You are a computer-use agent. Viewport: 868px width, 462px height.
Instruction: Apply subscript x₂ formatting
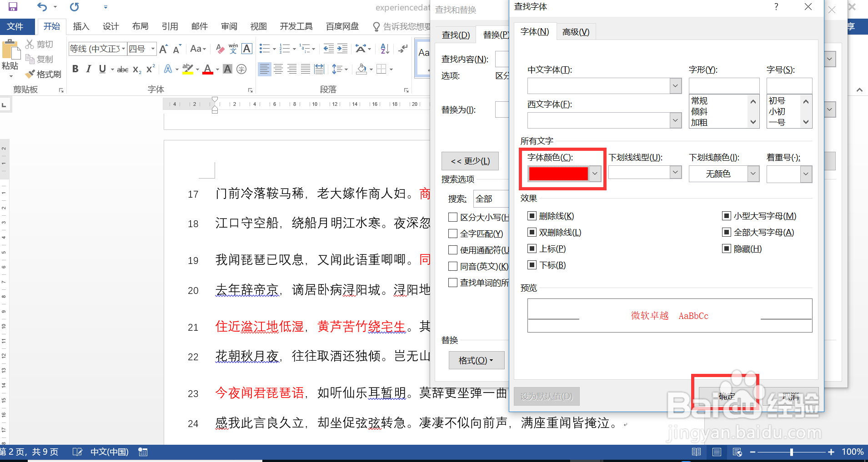[x=137, y=69]
